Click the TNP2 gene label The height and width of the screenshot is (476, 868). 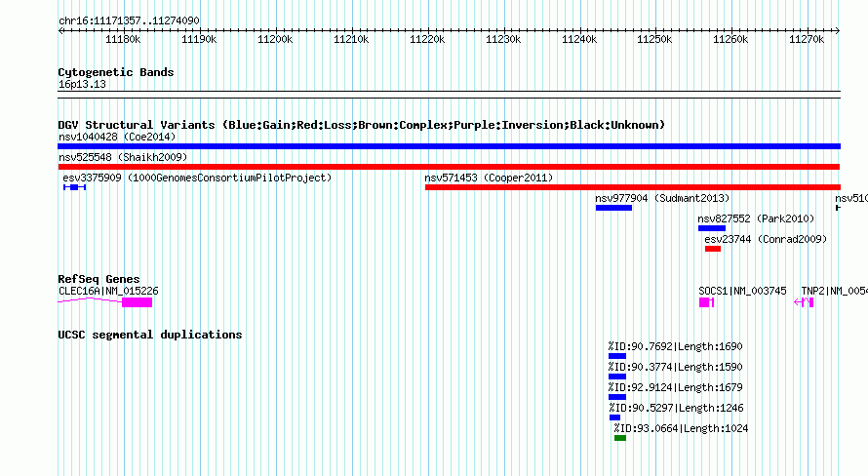pos(834,291)
